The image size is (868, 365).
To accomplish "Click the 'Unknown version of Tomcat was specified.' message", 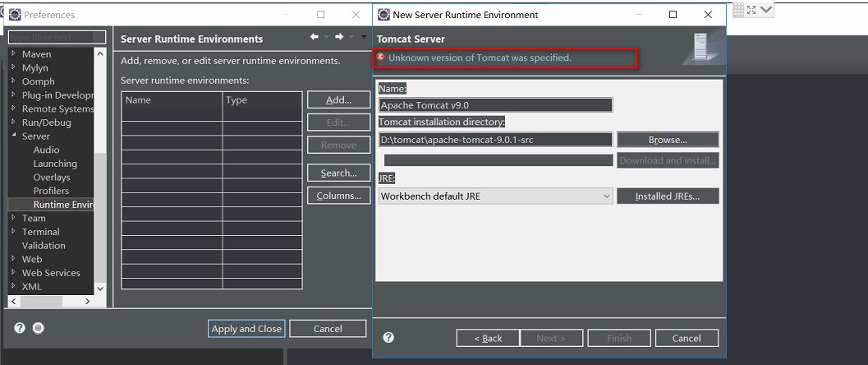I will tap(480, 57).
